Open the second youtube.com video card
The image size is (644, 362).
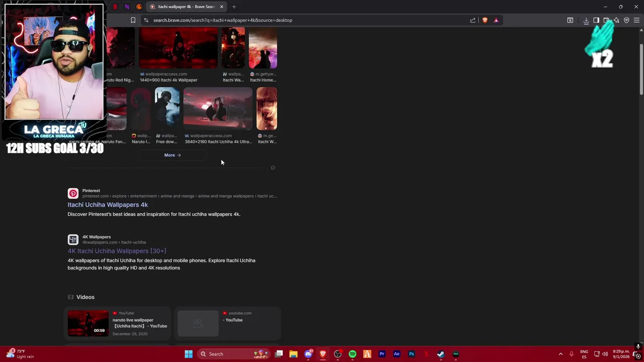tap(227, 323)
